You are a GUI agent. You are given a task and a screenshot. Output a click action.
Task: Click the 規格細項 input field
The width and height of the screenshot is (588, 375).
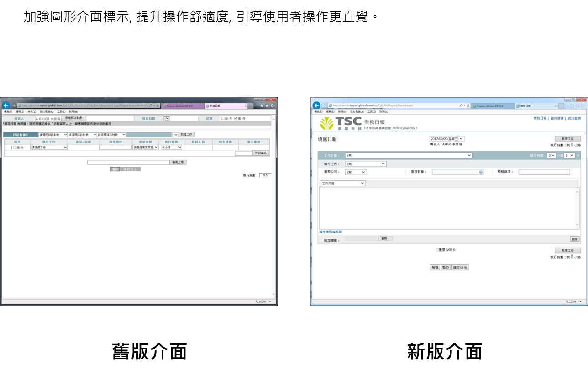[x=544, y=172]
